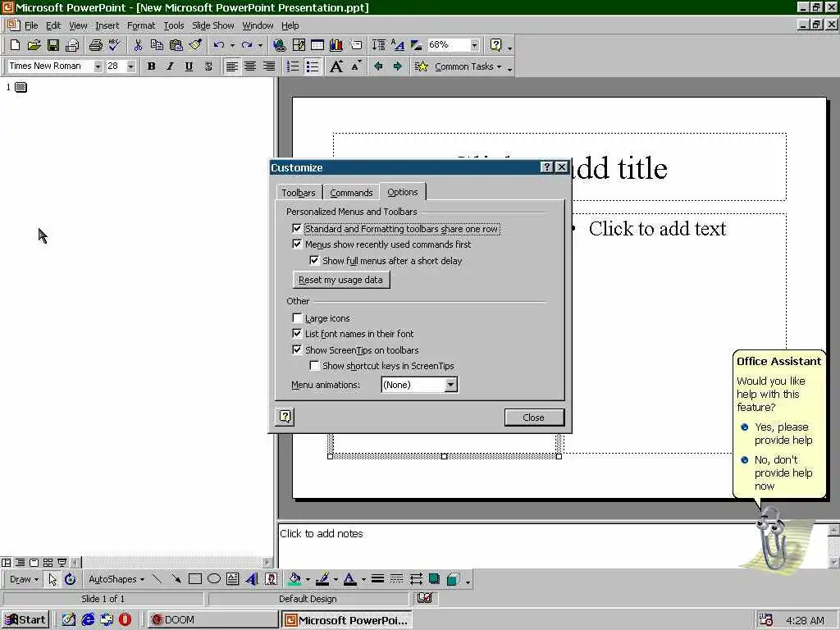Click the New presentation icon

coord(15,45)
